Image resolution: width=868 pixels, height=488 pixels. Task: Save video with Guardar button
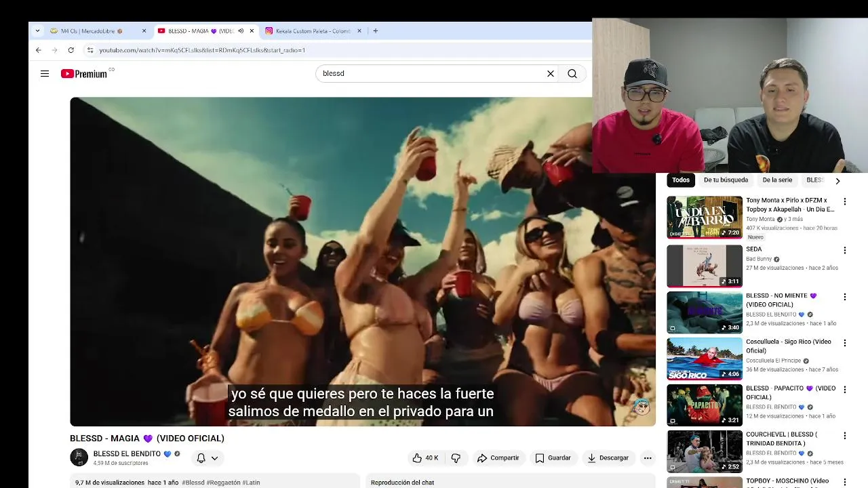(x=553, y=458)
